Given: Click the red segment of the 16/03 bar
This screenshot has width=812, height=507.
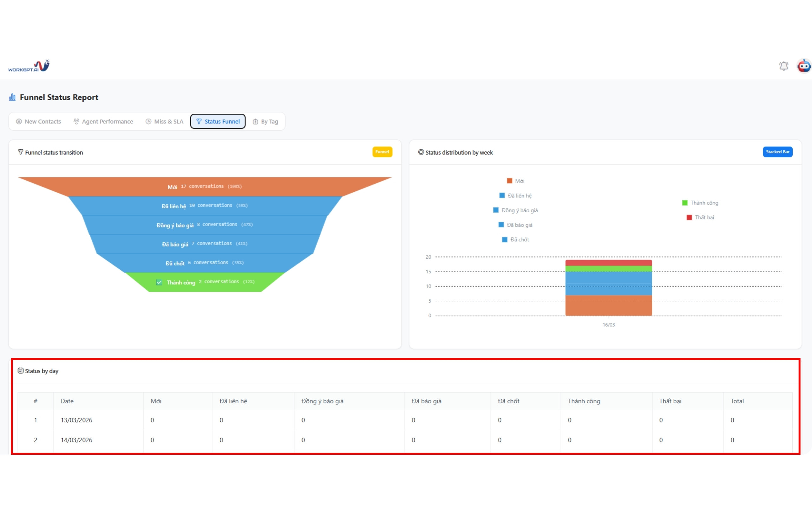Looking at the screenshot, I should tap(608, 263).
